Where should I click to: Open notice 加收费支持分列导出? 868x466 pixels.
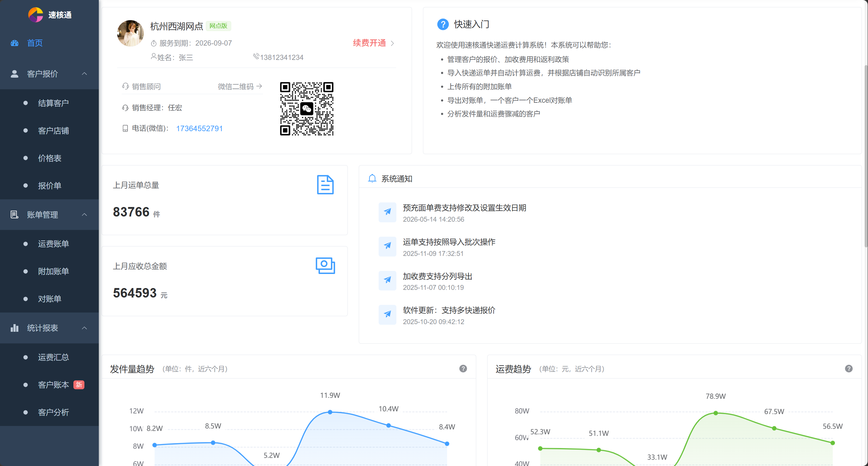(x=437, y=277)
